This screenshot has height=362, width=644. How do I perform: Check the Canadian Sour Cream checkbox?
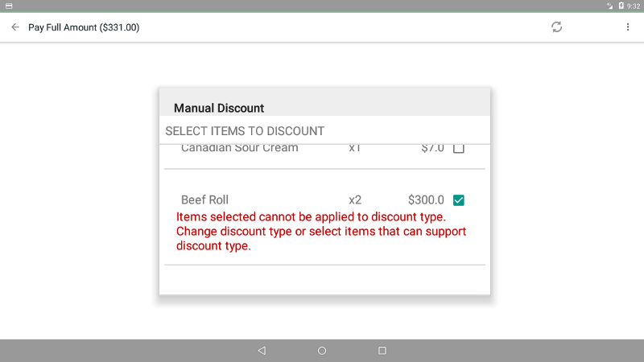pyautogui.click(x=458, y=148)
